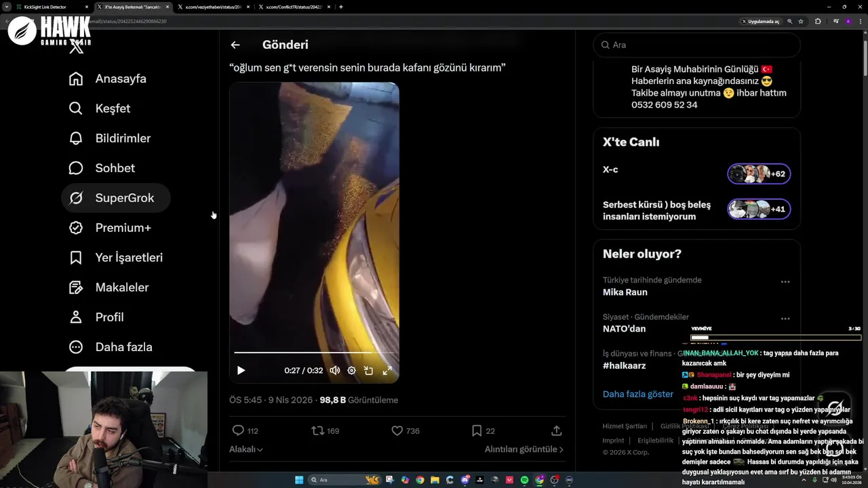Open the Hizmet Şartları footer link
868x488 pixels.
pos(625,426)
